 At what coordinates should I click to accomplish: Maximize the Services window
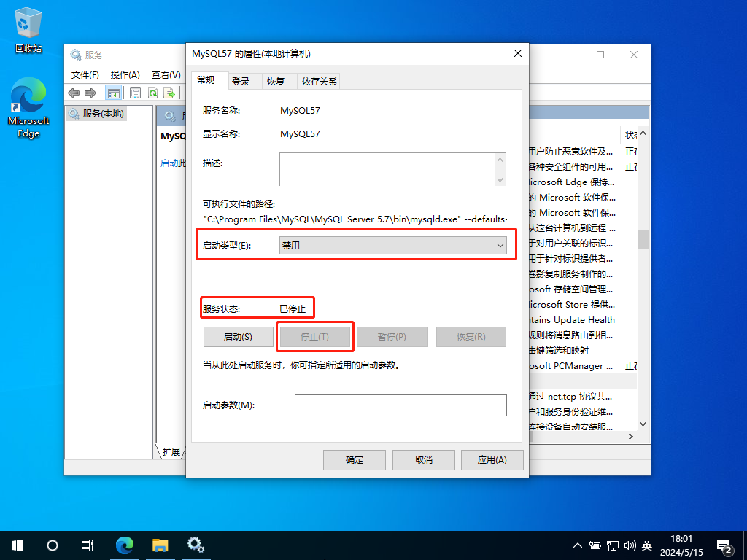click(x=600, y=55)
